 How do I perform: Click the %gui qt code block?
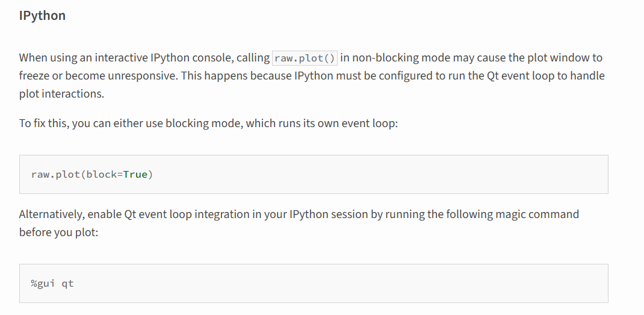pos(313,283)
